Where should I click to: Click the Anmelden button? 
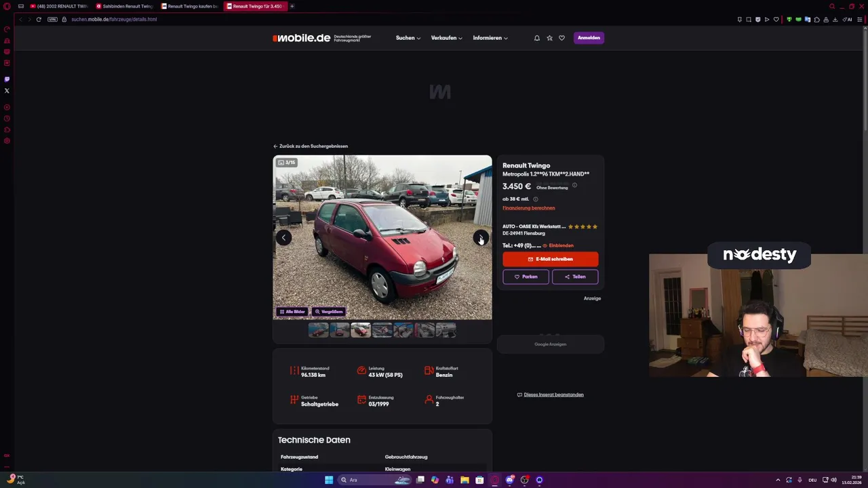tap(589, 38)
